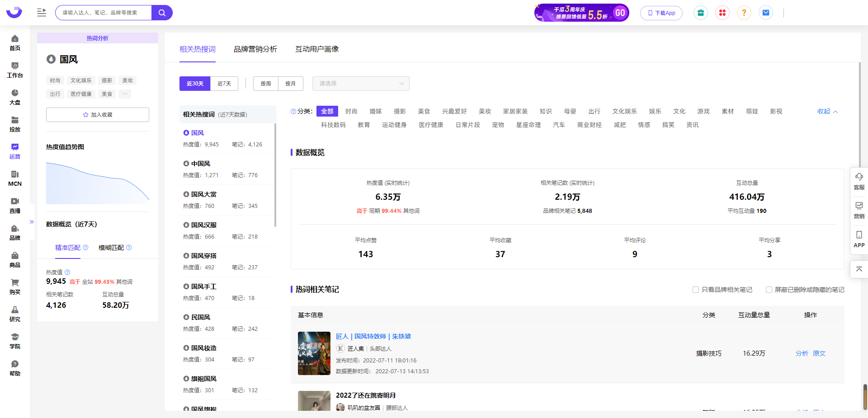The image size is (868, 418).
Task: Switch to 模糊匹配 tab
Action: (x=111, y=248)
